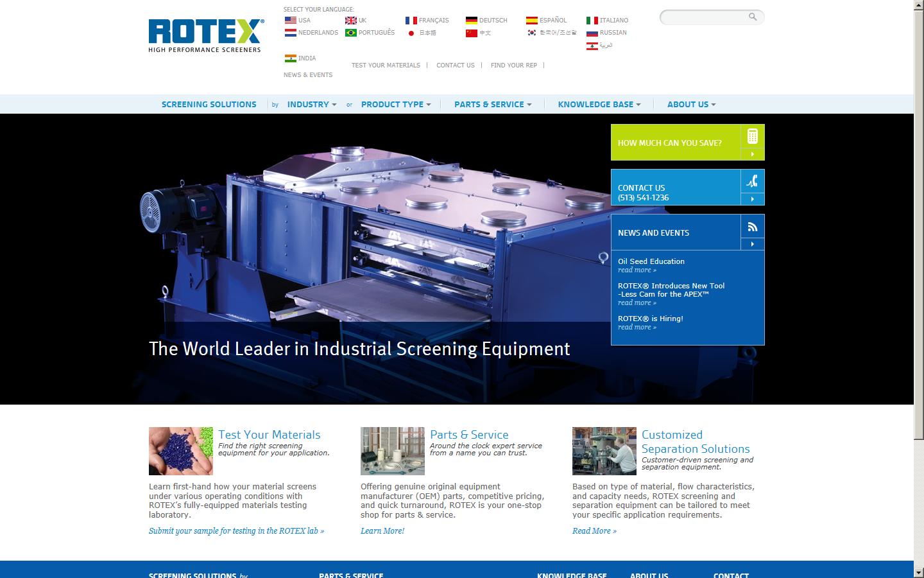Select the INDIA flag icon

click(290, 58)
